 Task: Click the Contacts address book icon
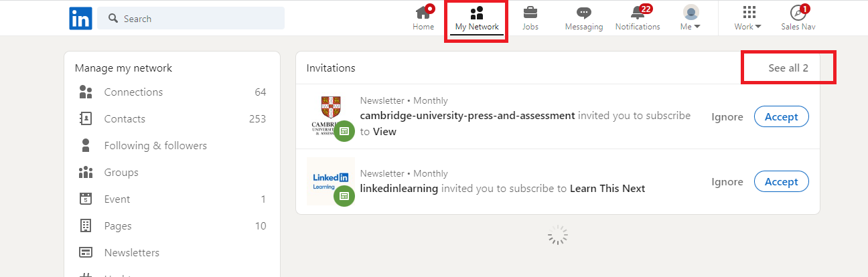(x=86, y=119)
